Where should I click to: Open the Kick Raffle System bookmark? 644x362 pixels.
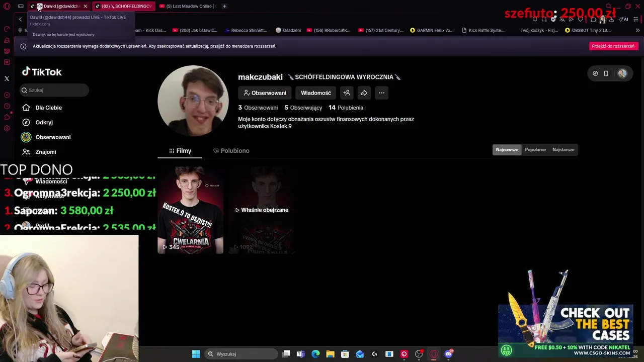pyautogui.click(x=483, y=30)
